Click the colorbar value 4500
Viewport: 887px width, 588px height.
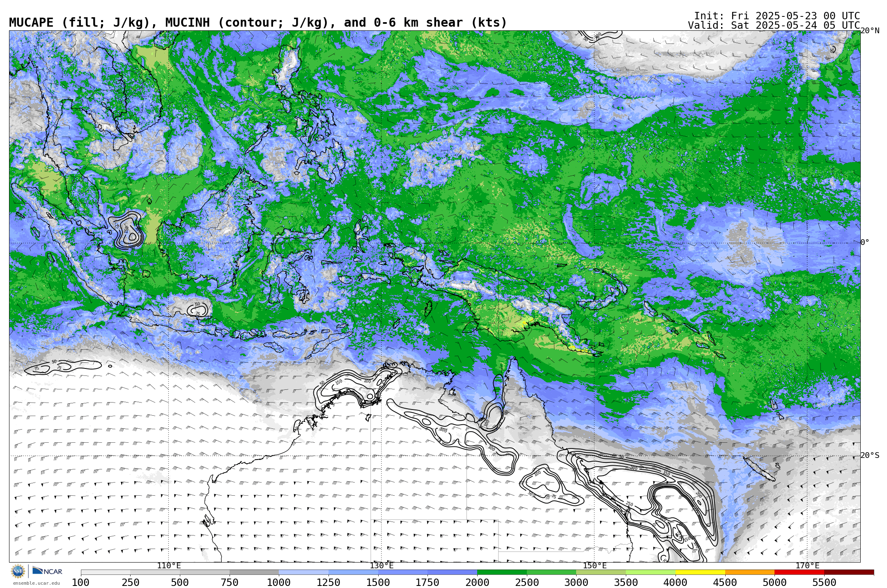pyautogui.click(x=725, y=583)
